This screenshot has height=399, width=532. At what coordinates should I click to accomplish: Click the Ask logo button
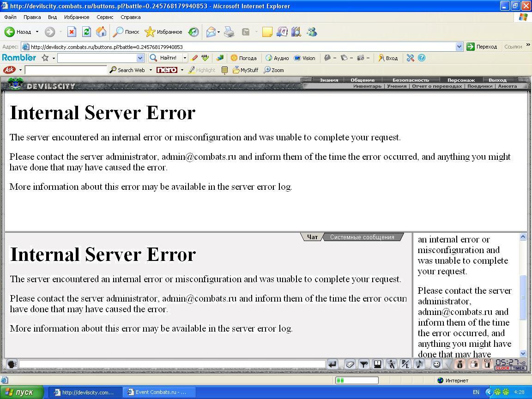pos(9,70)
